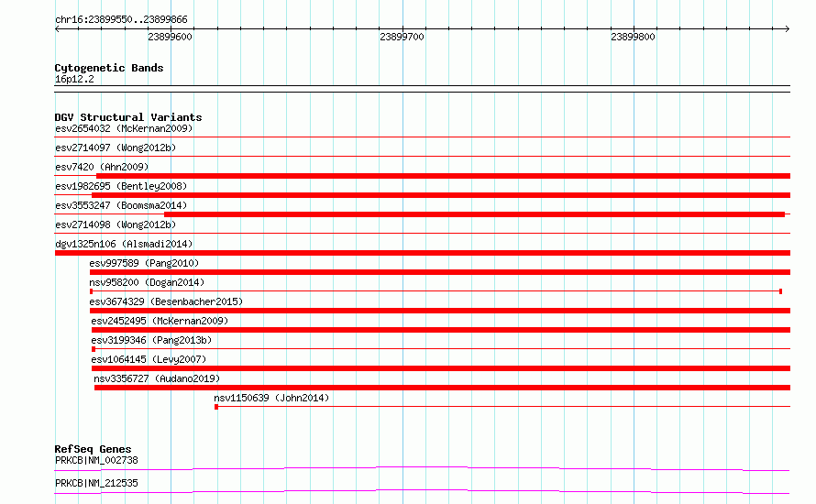This screenshot has width=816, height=504.
Task: Click the left arrow end of the ruler
Action: point(57,29)
